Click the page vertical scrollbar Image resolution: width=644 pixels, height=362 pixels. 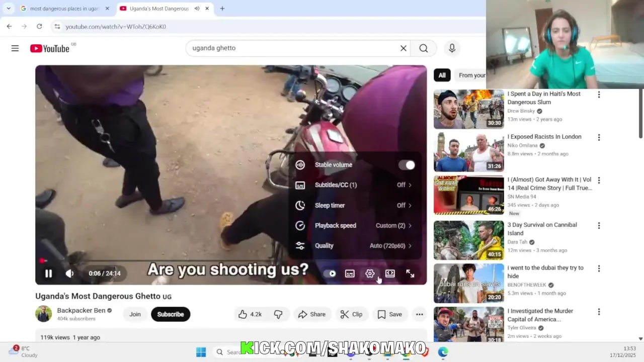click(x=640, y=113)
